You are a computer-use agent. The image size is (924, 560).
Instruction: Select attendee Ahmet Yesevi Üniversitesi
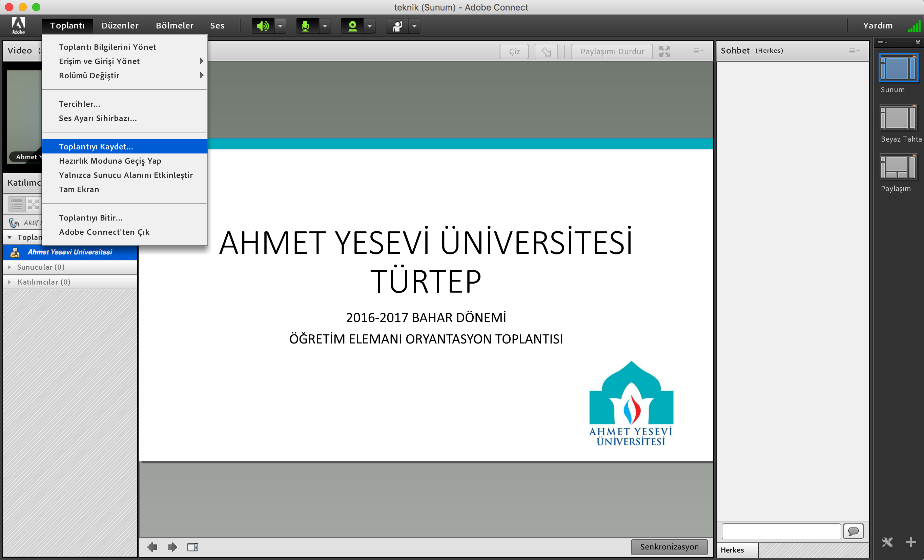tap(70, 252)
